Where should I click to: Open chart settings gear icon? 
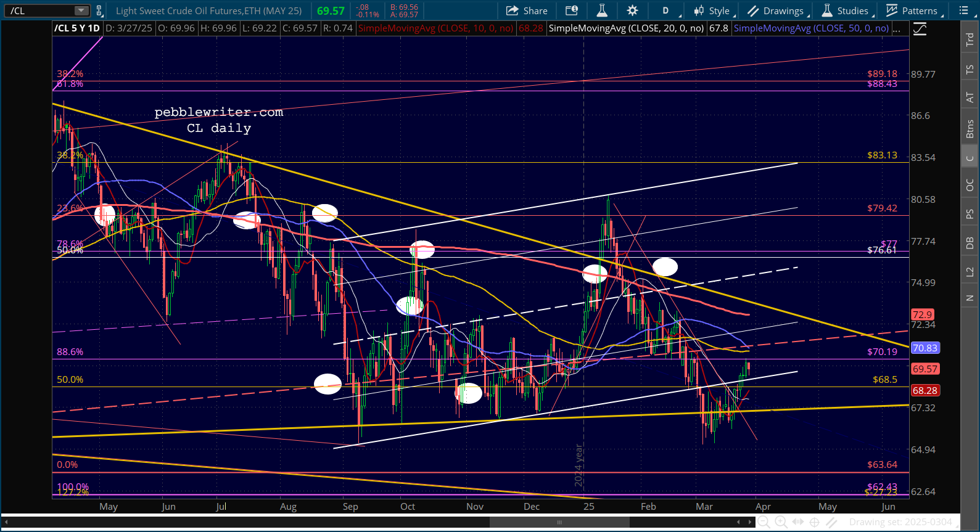pos(632,10)
